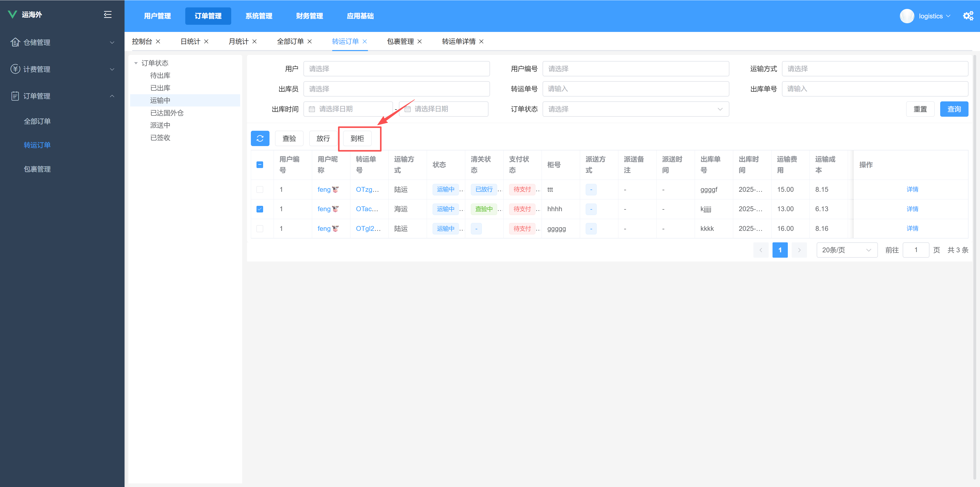Collapse the sidebar with hamburger icon

pos(108,15)
